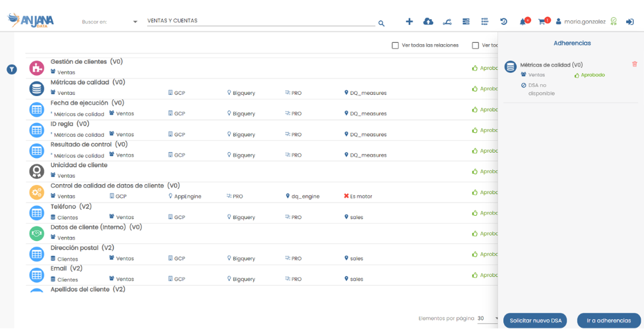Open 'Gestión de clientes (V0)' entry

(x=86, y=62)
